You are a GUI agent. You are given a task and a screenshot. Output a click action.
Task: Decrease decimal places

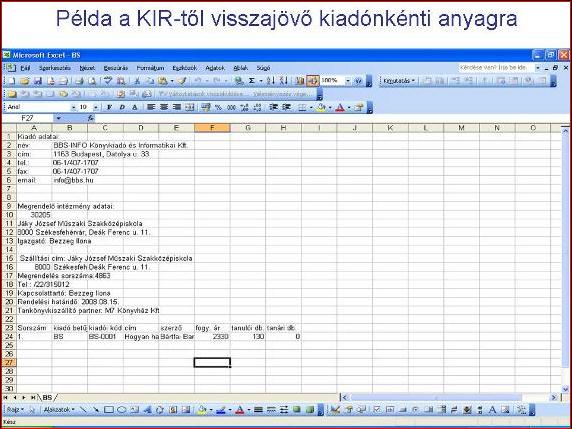coord(257,107)
